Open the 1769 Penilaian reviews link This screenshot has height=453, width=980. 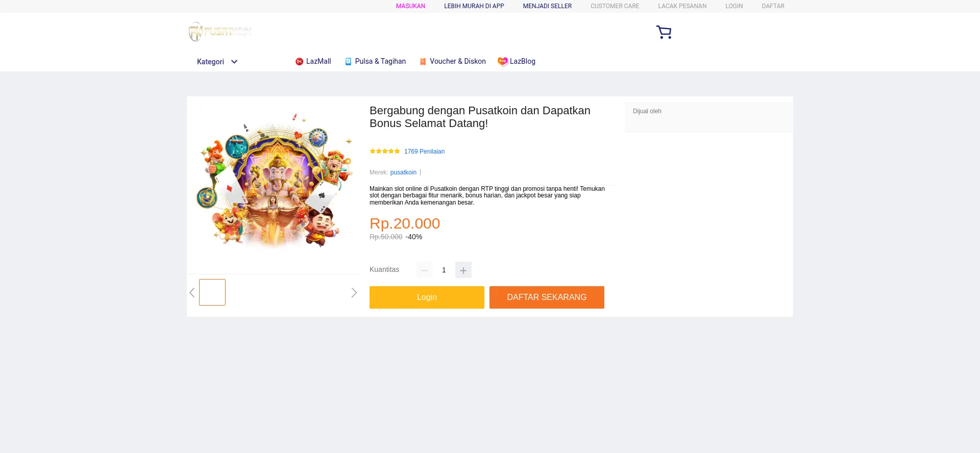(424, 151)
